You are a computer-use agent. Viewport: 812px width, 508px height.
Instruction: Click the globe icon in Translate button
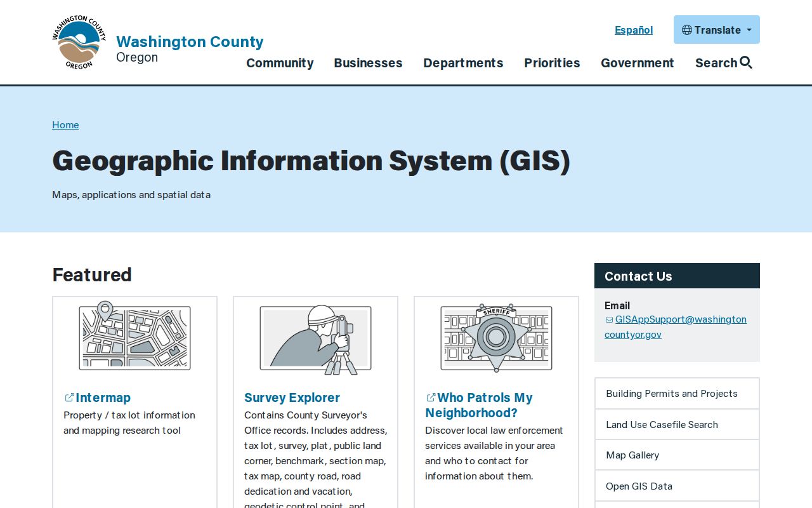pyautogui.click(x=686, y=30)
